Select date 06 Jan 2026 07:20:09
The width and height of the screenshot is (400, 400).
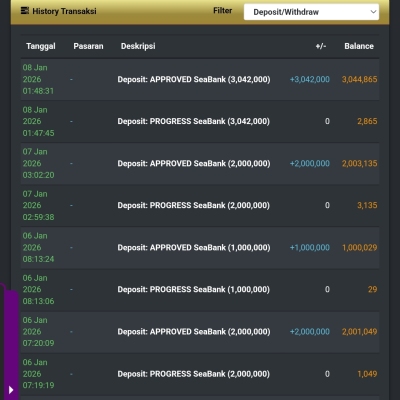(38, 332)
